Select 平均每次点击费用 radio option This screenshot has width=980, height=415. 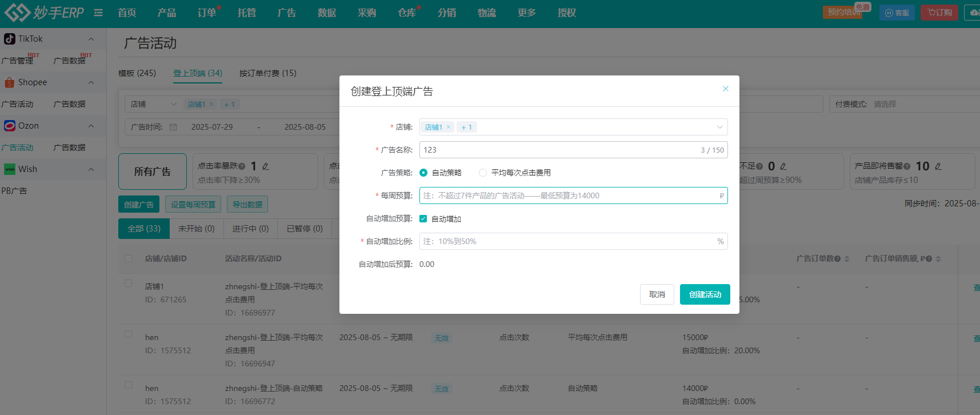pos(483,173)
